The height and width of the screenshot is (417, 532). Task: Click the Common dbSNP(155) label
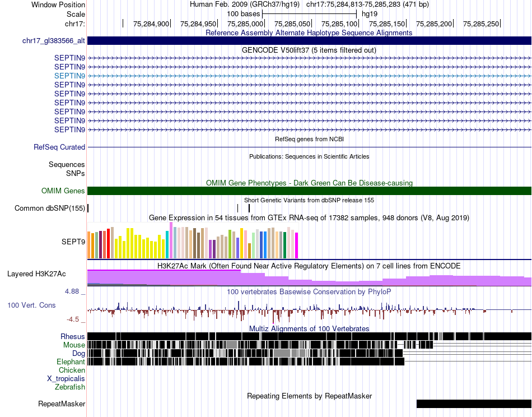(49, 208)
